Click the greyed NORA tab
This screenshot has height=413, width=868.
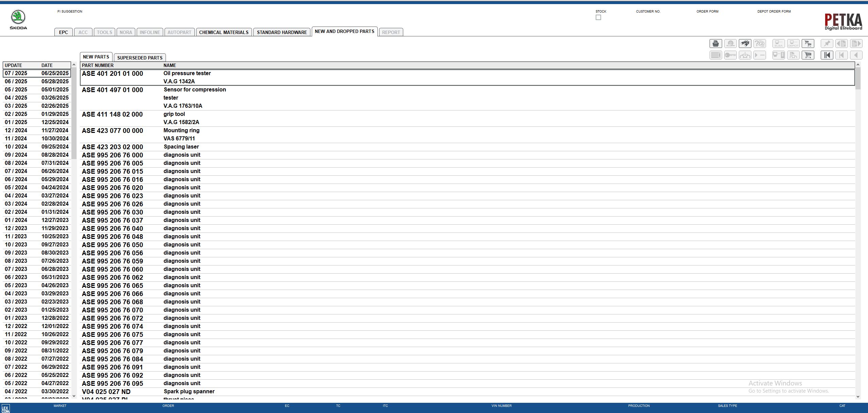pyautogui.click(x=126, y=32)
